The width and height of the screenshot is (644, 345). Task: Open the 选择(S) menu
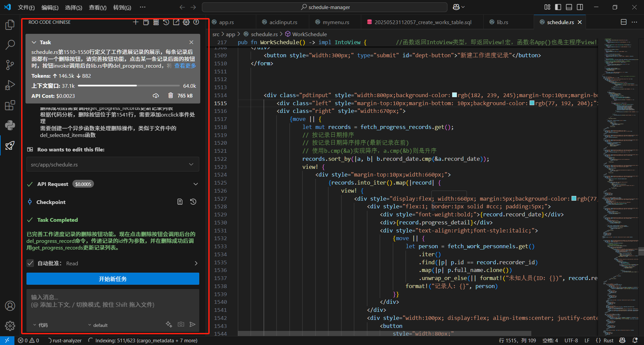(x=73, y=7)
